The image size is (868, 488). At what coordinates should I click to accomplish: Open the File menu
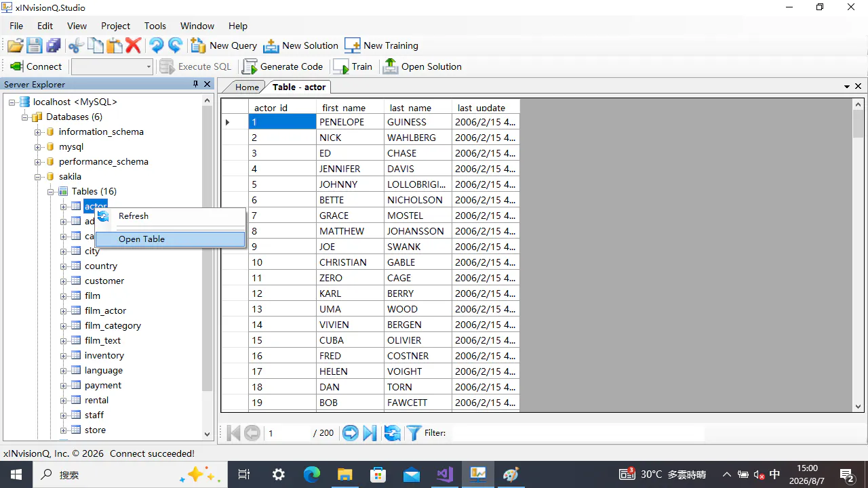pos(16,26)
